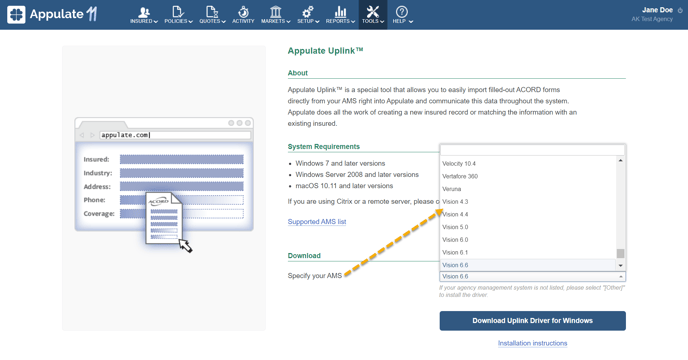Open the Reports bar chart icon
Screen dimensions: 688x360
[x=340, y=12]
